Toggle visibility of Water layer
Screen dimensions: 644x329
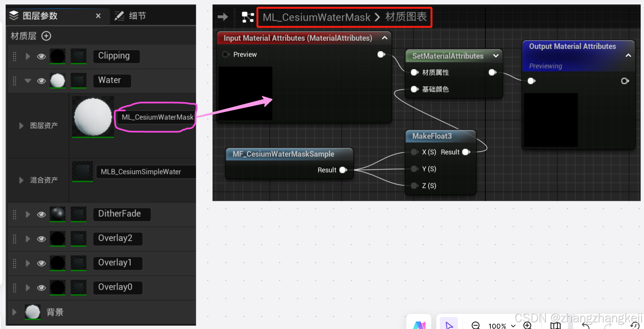click(41, 81)
